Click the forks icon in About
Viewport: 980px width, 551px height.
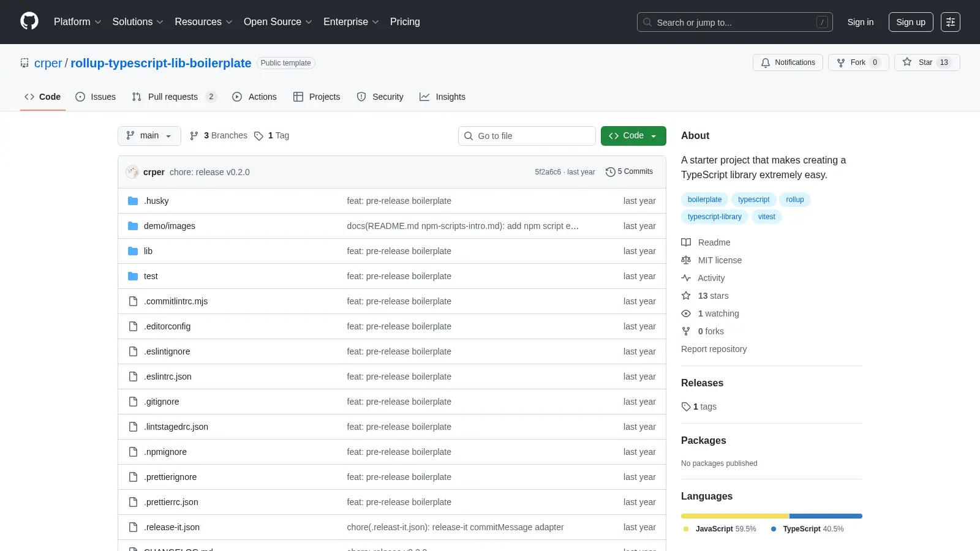pos(686,331)
